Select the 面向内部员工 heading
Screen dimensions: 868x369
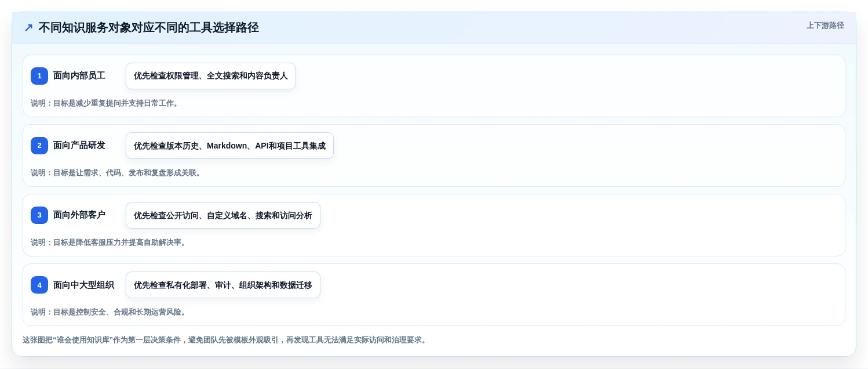79,75
